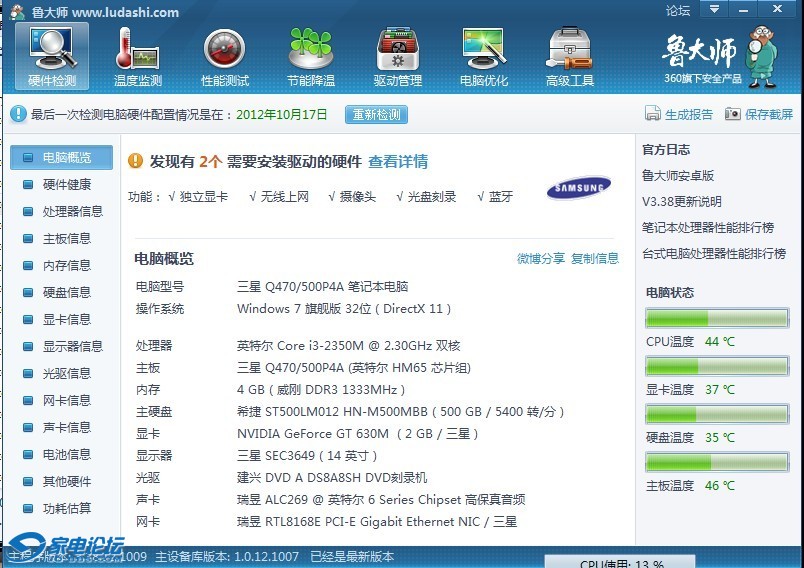Click the ST500LM012 hard disk text

point(400,412)
